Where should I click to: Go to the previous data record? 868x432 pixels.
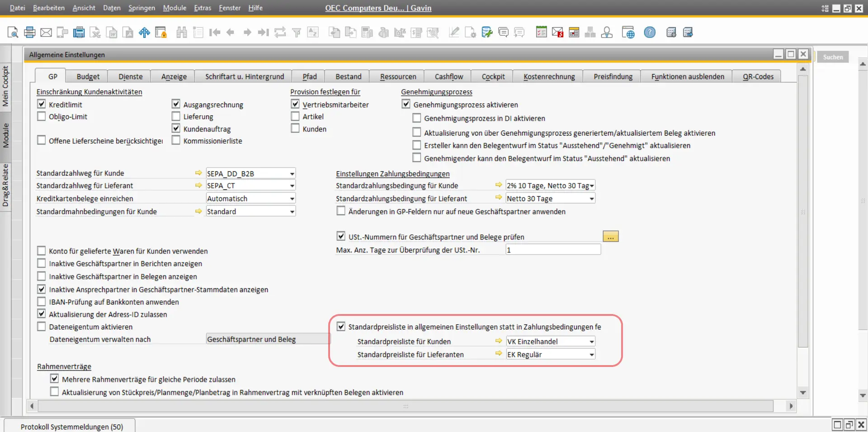pyautogui.click(x=231, y=33)
